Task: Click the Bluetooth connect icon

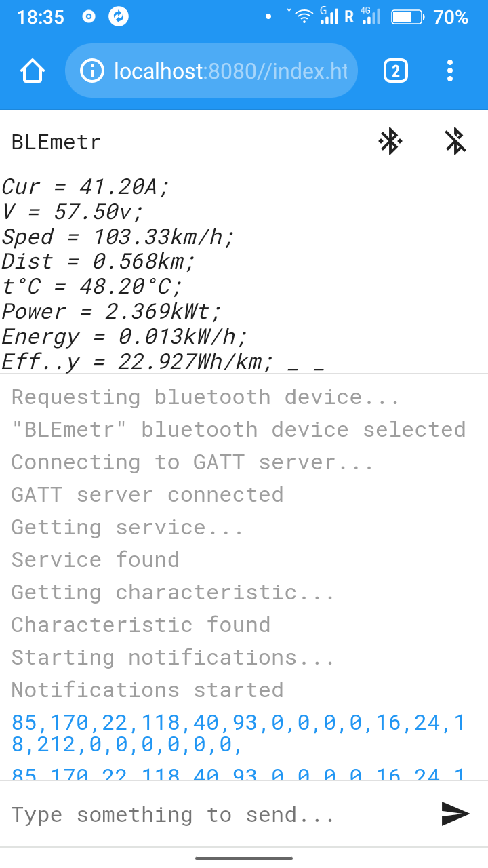Action: tap(390, 141)
